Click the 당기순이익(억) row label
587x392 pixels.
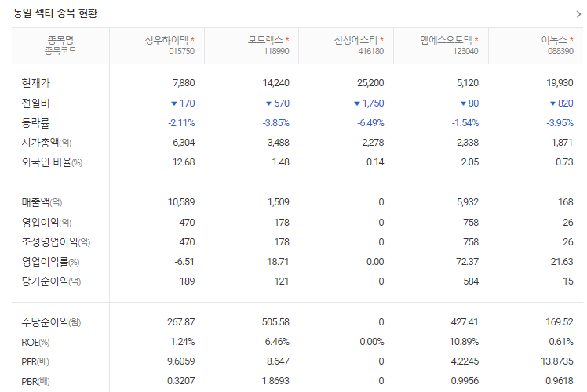click(51, 281)
